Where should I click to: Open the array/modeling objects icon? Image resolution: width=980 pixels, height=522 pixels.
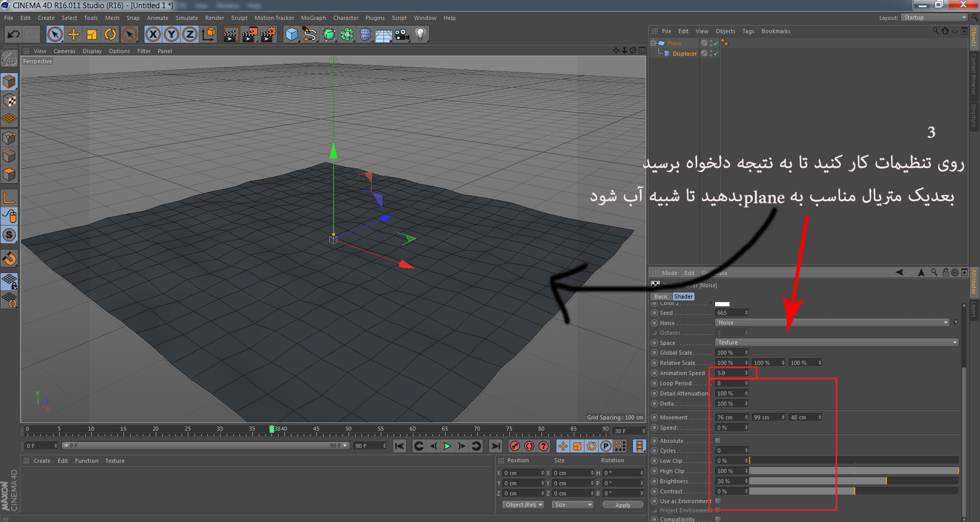pyautogui.click(x=347, y=35)
